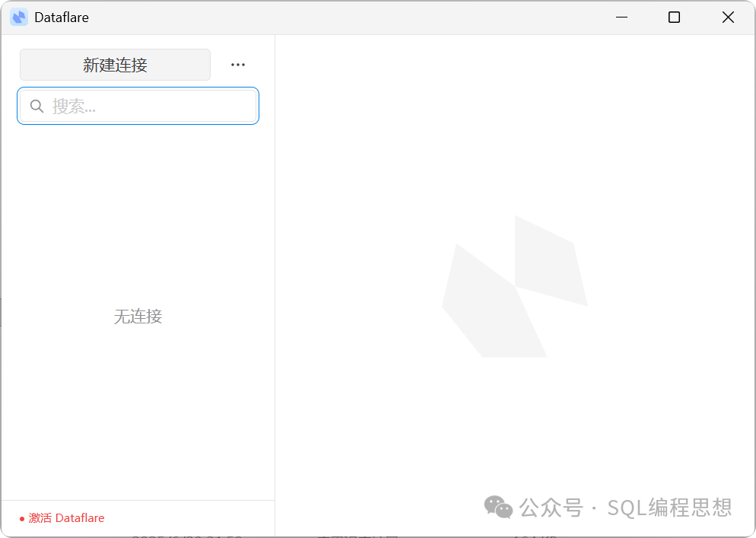Close the Dataflare window
The image size is (756, 538).
point(728,18)
